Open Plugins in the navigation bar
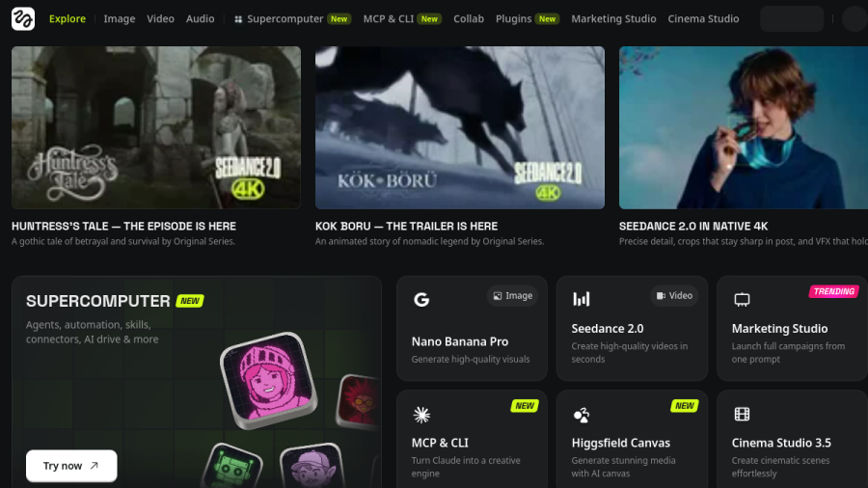 click(513, 19)
